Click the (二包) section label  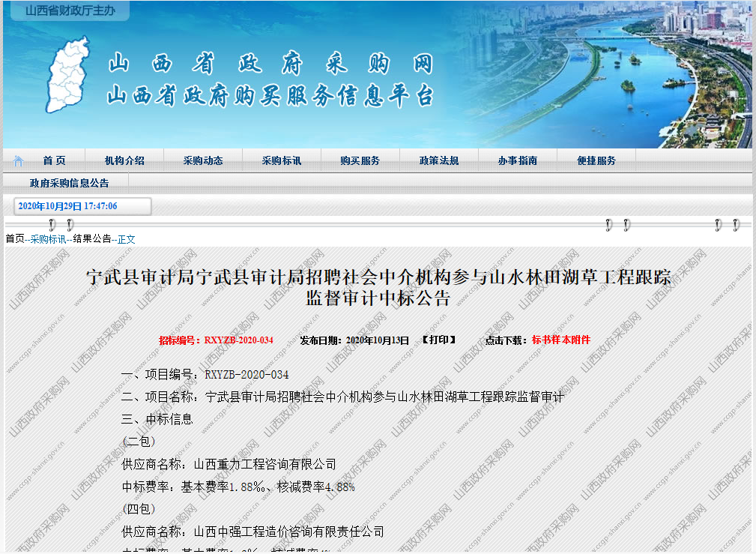(x=139, y=441)
